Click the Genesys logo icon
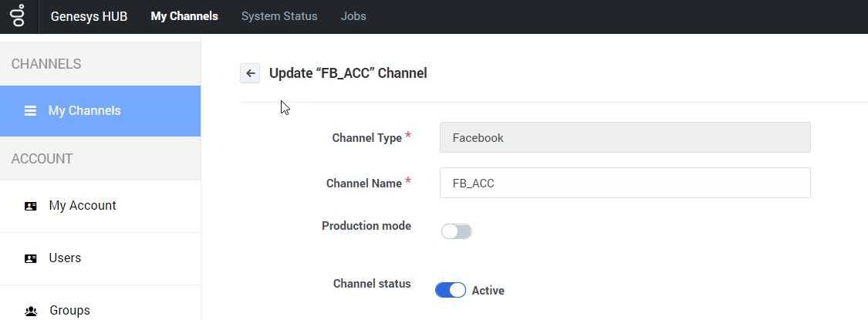Image resolution: width=868 pixels, height=320 pixels. (19, 16)
